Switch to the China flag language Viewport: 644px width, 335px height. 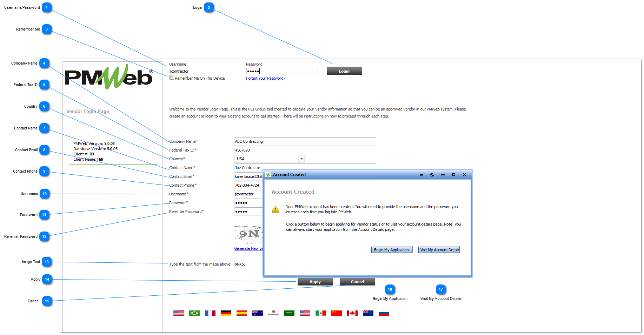pyautogui.click(x=336, y=313)
